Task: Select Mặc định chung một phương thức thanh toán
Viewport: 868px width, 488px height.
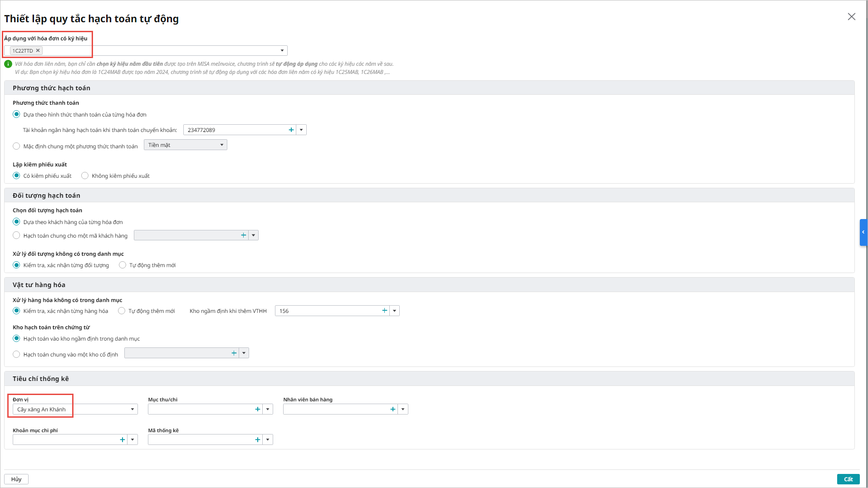Action: point(16,146)
